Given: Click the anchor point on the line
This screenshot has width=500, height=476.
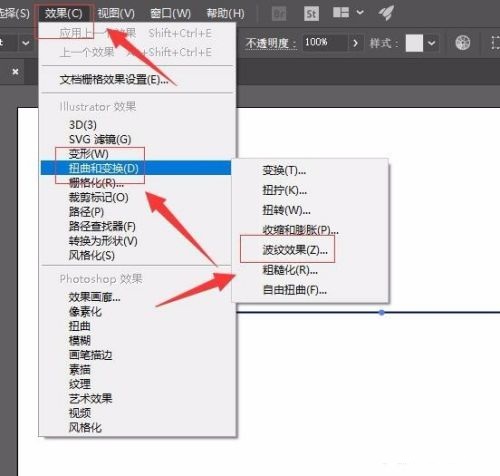Looking at the screenshot, I should [x=382, y=312].
